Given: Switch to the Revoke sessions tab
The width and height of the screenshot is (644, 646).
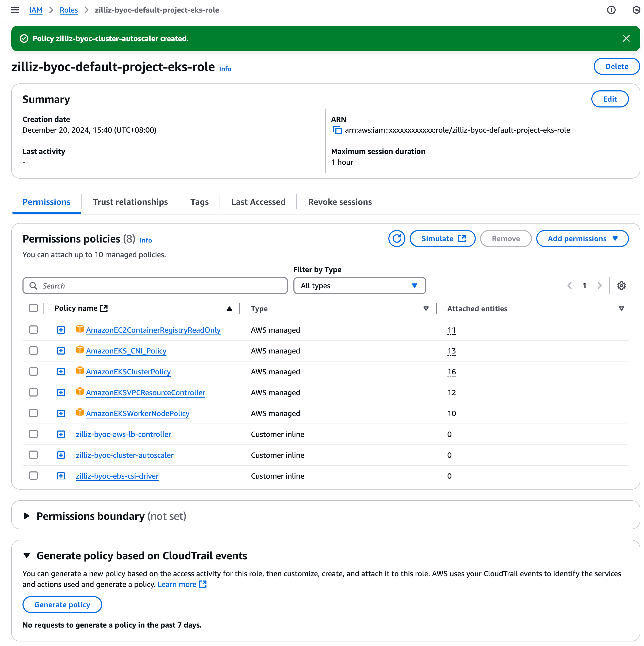Looking at the screenshot, I should click(x=340, y=202).
